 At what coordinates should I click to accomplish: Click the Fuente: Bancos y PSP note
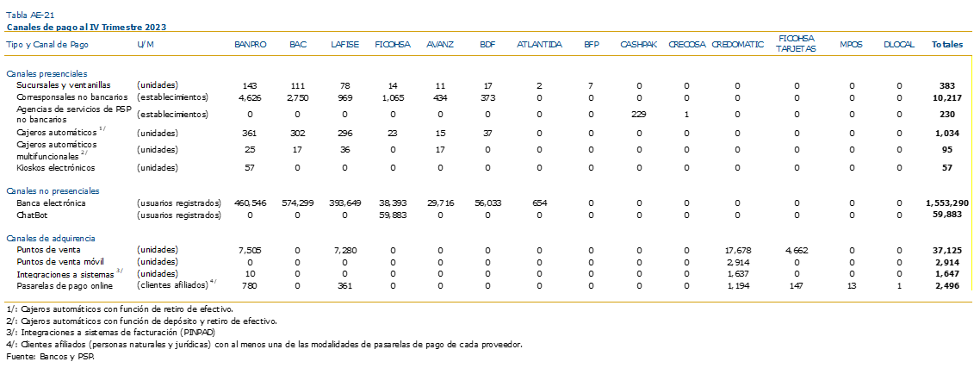[51, 357]
